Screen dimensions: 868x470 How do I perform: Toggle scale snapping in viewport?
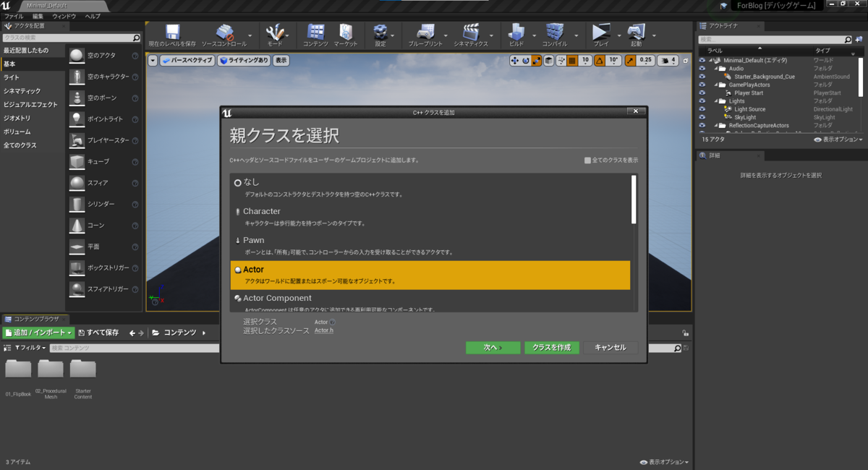pyautogui.click(x=631, y=61)
